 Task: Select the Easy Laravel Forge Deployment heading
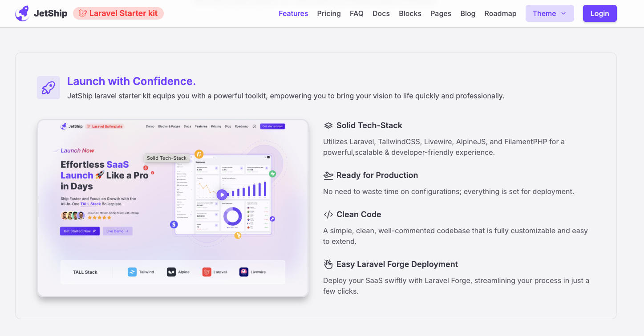[397, 264]
